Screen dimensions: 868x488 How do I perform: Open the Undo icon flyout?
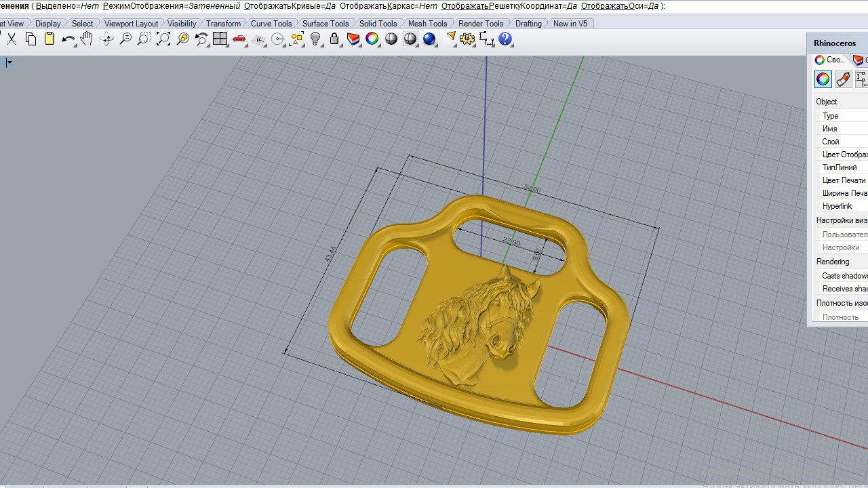(x=68, y=39)
